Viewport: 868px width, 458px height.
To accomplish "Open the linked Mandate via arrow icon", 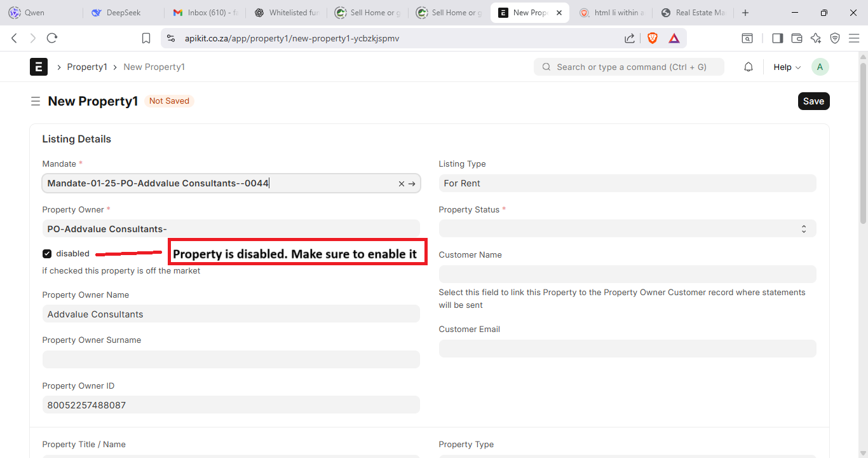I will pos(412,184).
